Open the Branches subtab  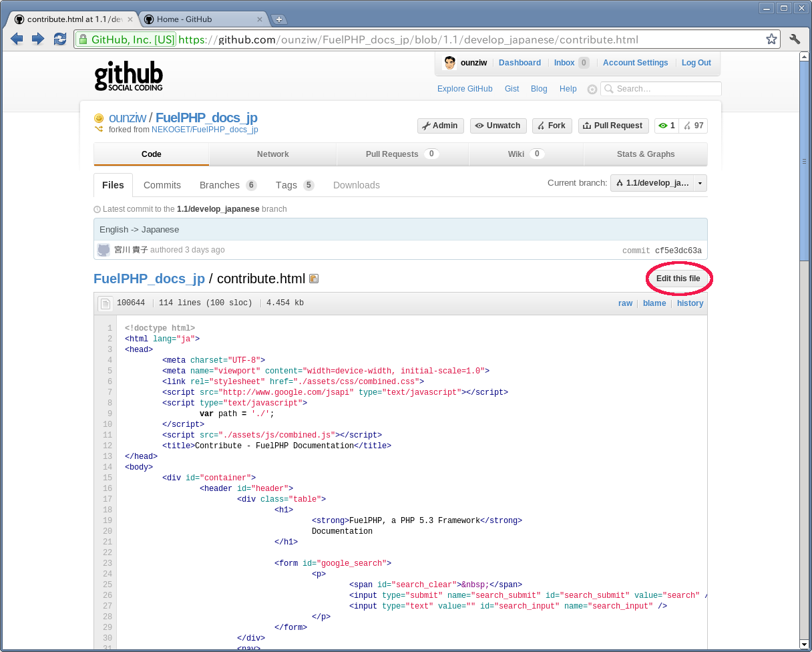(x=228, y=185)
